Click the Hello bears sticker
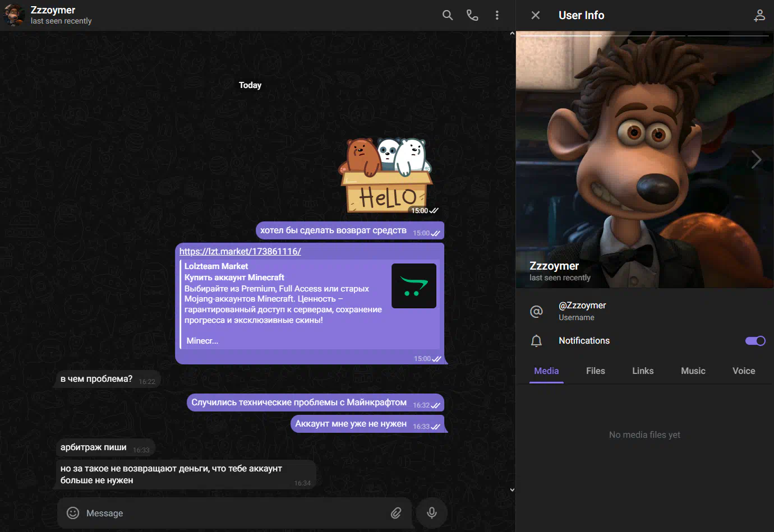 [386, 175]
